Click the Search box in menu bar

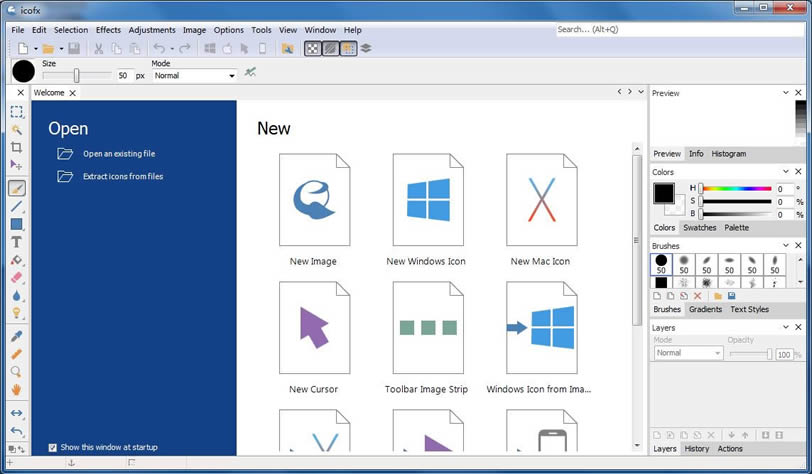click(680, 30)
